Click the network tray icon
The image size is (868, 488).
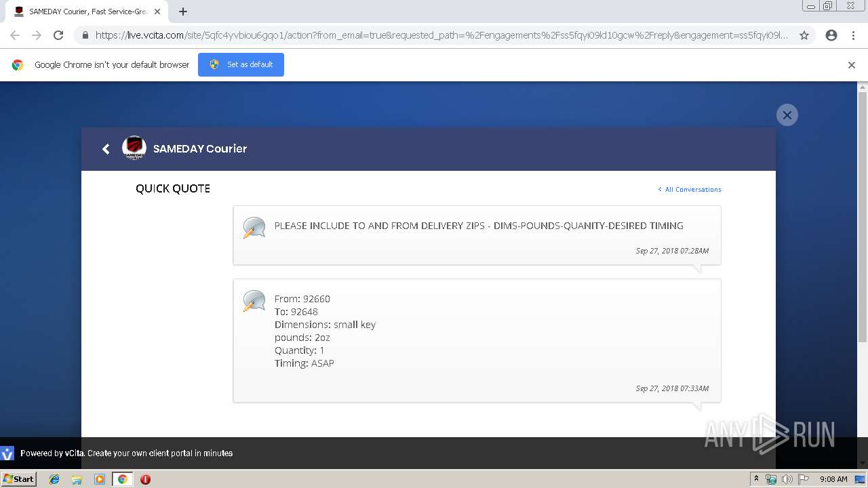771,479
